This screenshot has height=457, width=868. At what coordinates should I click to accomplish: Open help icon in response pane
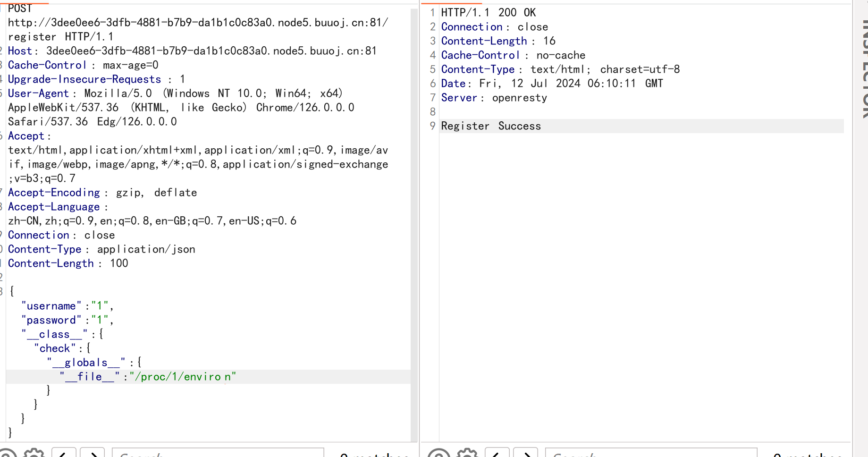point(439,454)
